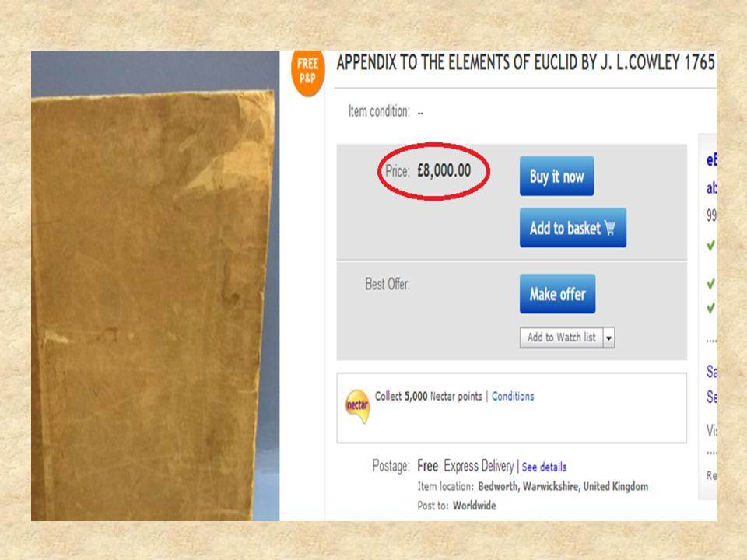Image resolution: width=747 pixels, height=560 pixels.
Task: Click the Nectar logo icon
Action: tap(357, 406)
